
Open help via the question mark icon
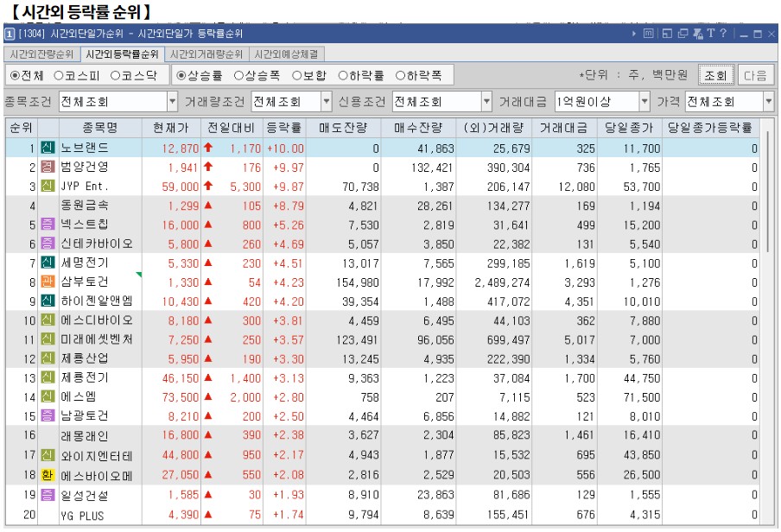point(724,33)
